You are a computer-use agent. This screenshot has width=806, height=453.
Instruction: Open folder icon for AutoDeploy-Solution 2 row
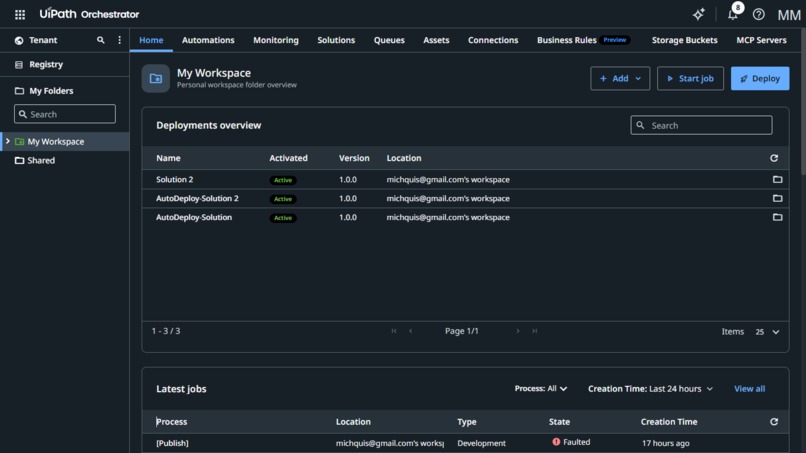click(777, 198)
